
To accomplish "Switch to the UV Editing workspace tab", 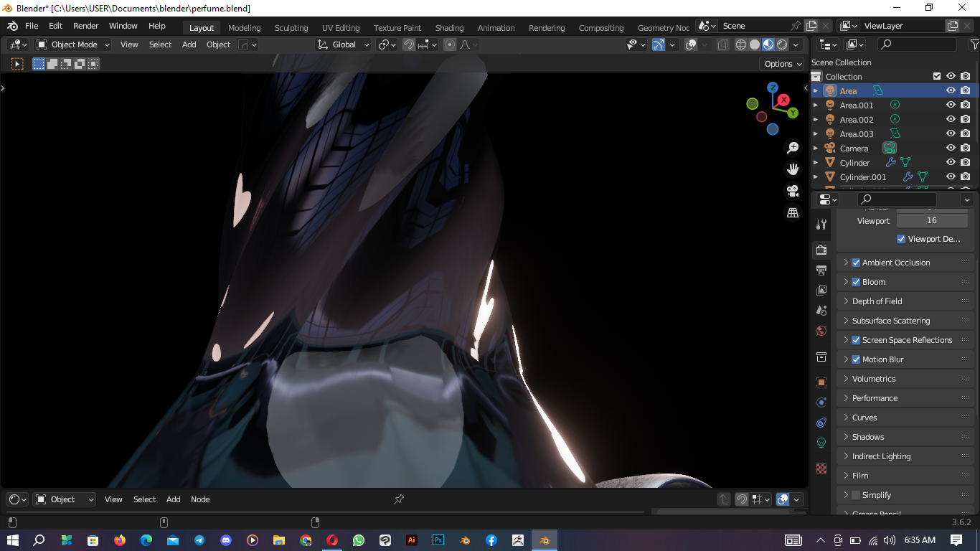I will [x=341, y=28].
